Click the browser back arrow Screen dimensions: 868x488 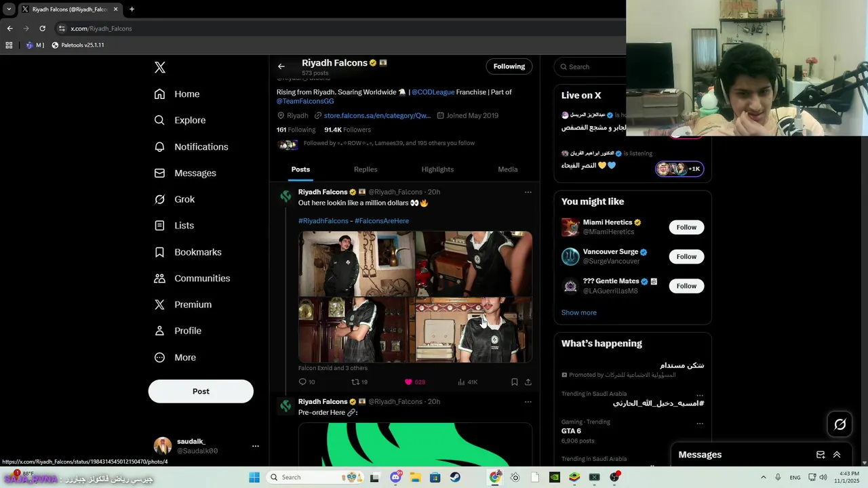coord(9,28)
